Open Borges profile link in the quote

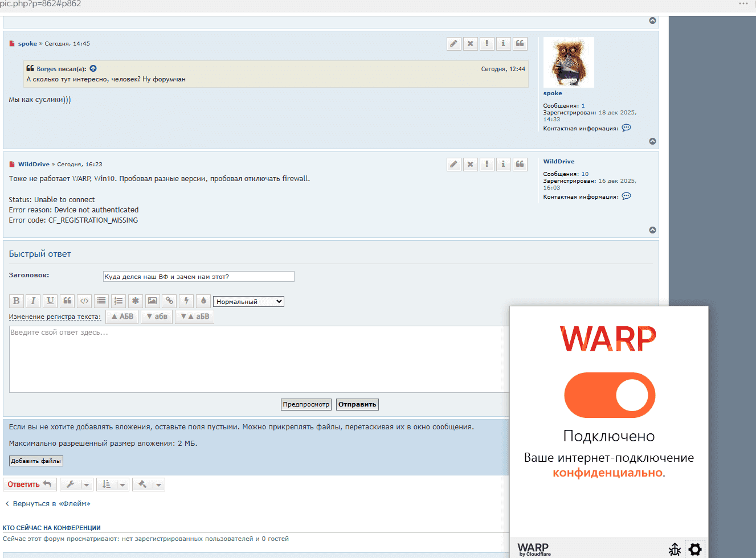point(47,69)
